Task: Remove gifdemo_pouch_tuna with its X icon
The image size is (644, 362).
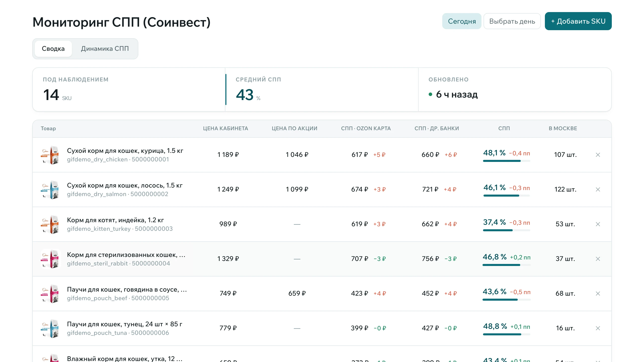Action: tap(598, 328)
